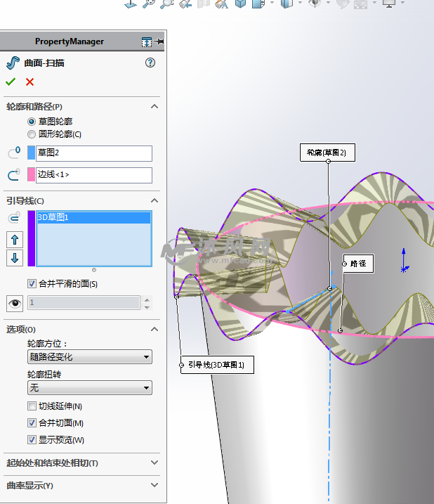Click the green checkmark to accept the sweep
This screenshot has height=504, width=434.
(11, 82)
